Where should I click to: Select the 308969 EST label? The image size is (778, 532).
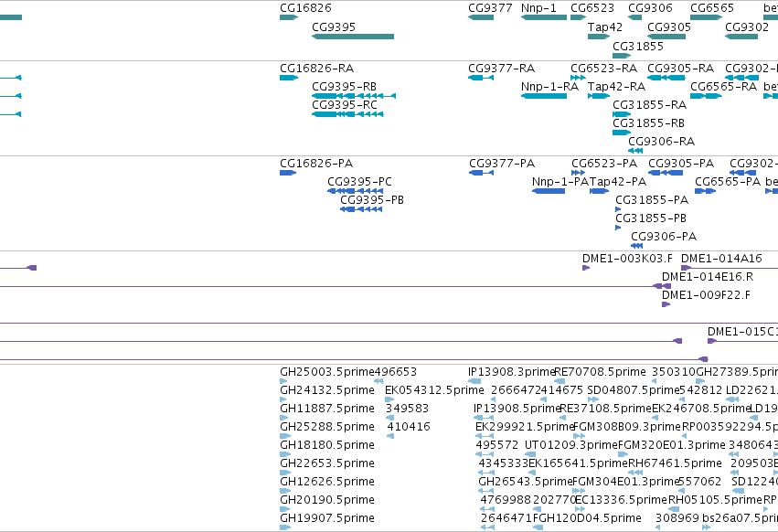(x=677, y=518)
